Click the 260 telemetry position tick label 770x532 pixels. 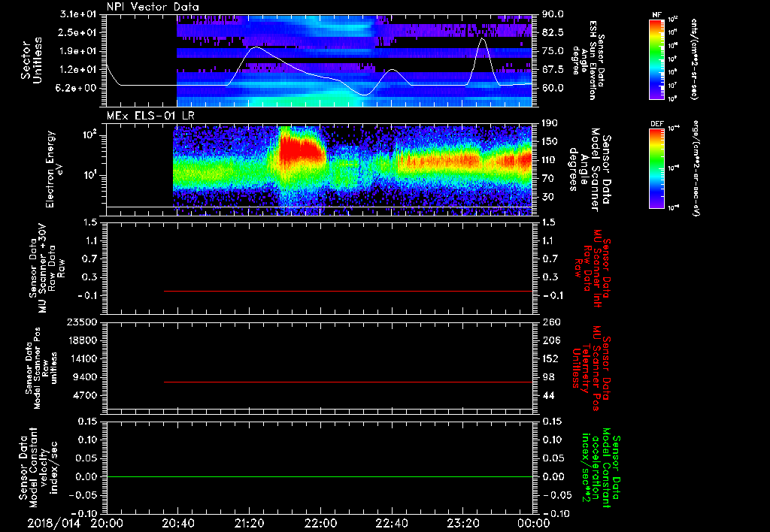coord(550,322)
